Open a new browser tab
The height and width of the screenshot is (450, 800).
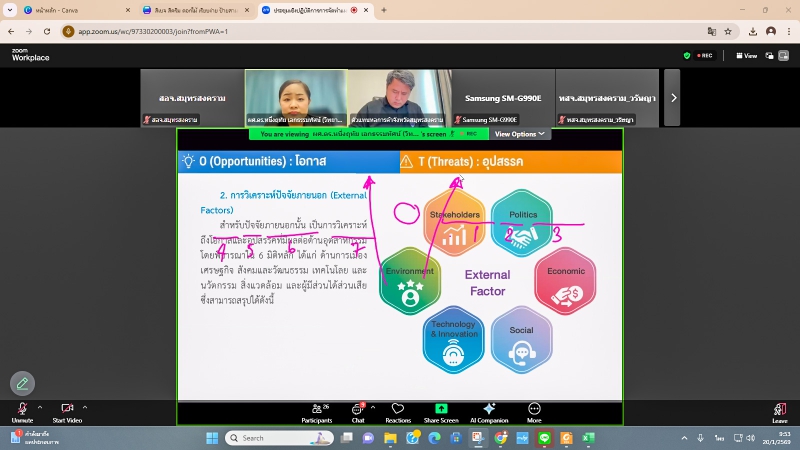tap(384, 9)
